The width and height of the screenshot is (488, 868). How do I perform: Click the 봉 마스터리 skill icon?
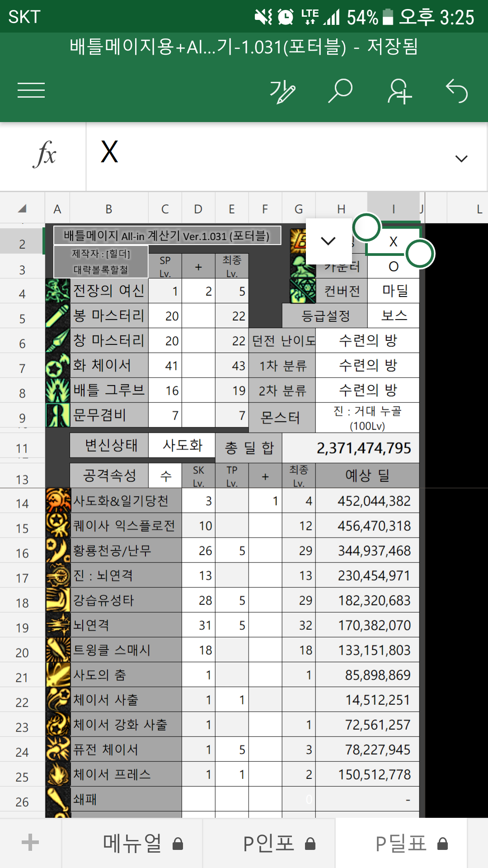pos(58,316)
